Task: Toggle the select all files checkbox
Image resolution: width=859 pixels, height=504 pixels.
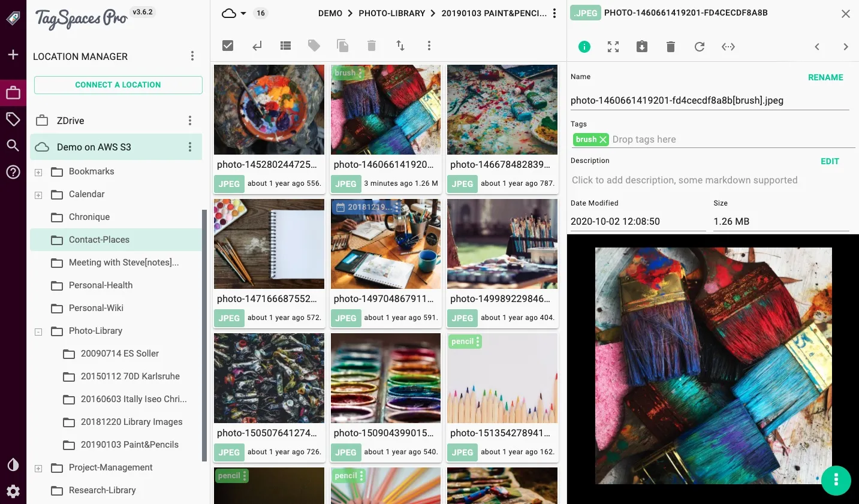Action: 228,46
